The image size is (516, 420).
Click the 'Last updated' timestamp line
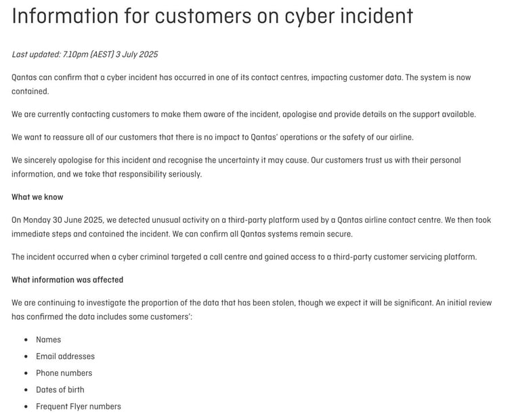[x=85, y=54]
